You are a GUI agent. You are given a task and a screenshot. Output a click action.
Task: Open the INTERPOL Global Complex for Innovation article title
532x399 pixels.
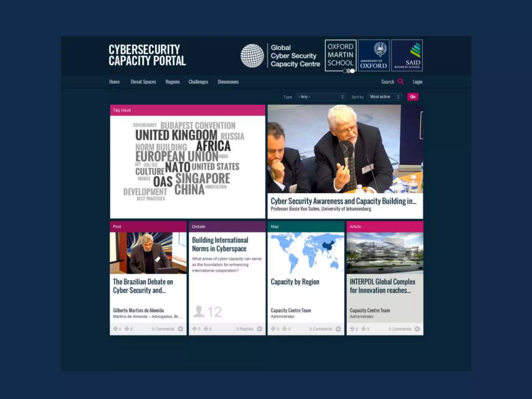pos(382,286)
